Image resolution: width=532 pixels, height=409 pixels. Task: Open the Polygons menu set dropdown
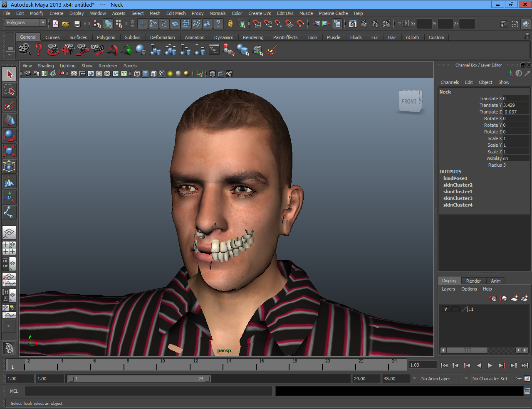point(25,23)
